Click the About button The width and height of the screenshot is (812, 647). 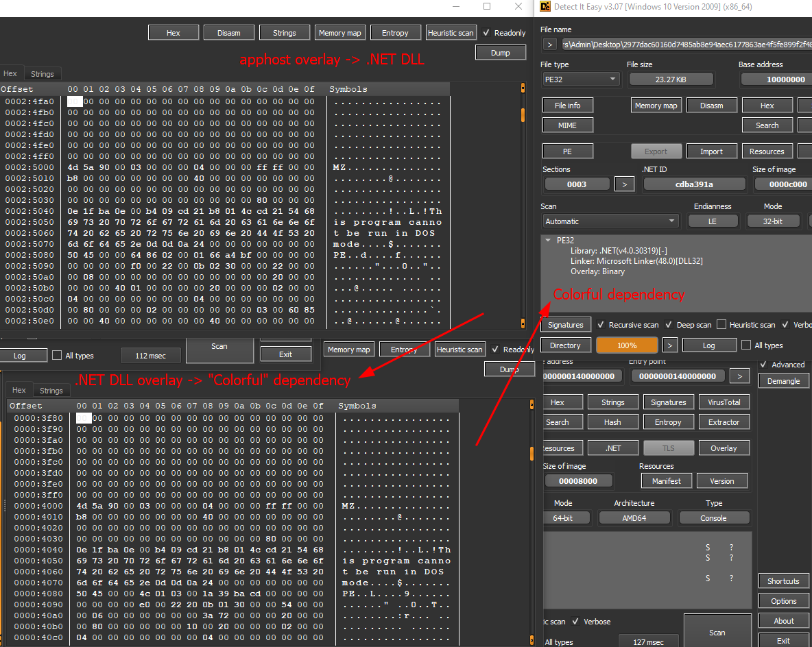tap(784, 621)
